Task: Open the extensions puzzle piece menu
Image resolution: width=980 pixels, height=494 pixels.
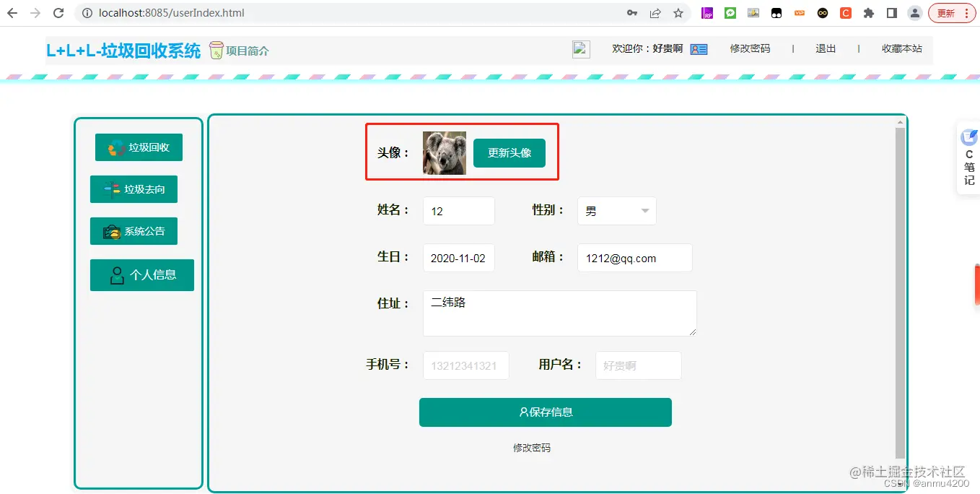Action: coord(869,13)
